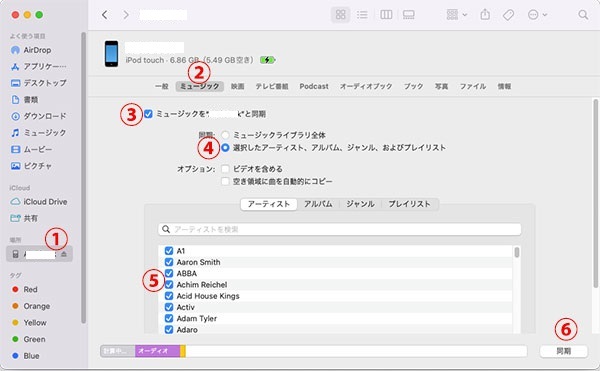The width and height of the screenshot is (600, 371).
Task: Switch to list view
Action: click(362, 15)
